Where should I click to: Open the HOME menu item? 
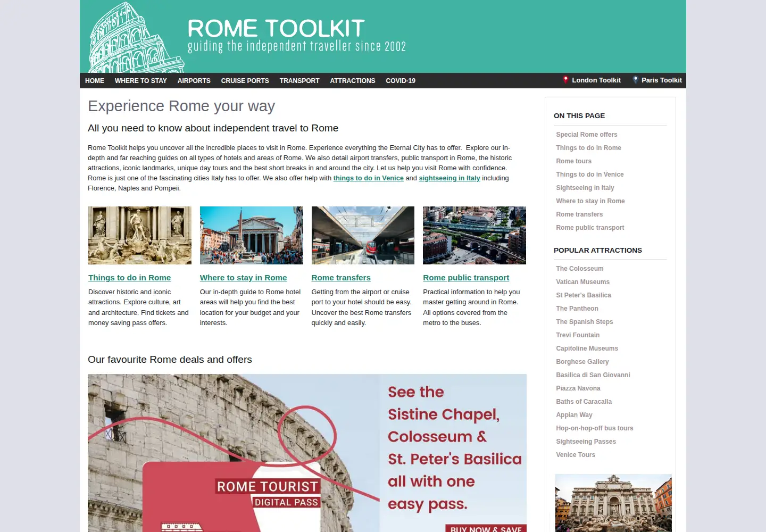(x=95, y=81)
